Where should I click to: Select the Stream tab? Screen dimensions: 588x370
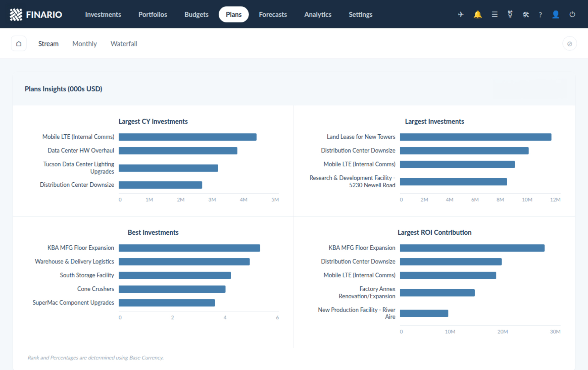48,44
